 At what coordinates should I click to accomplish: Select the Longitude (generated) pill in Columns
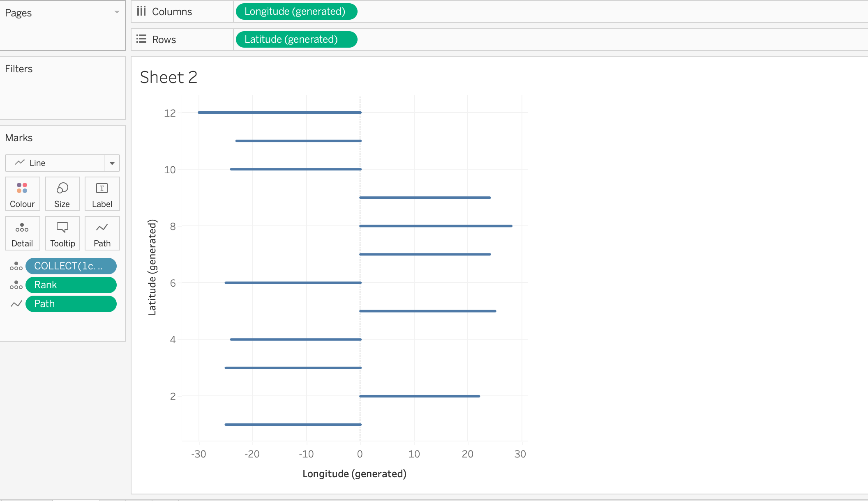pos(296,11)
